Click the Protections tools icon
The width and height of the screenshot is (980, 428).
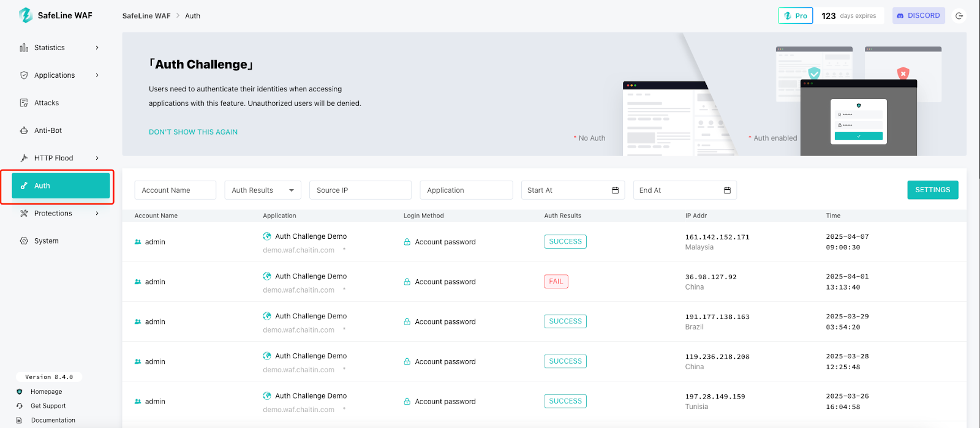[24, 213]
